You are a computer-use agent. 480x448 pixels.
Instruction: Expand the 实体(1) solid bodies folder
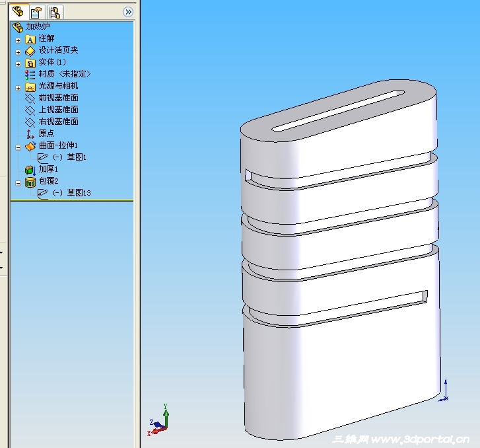point(18,64)
